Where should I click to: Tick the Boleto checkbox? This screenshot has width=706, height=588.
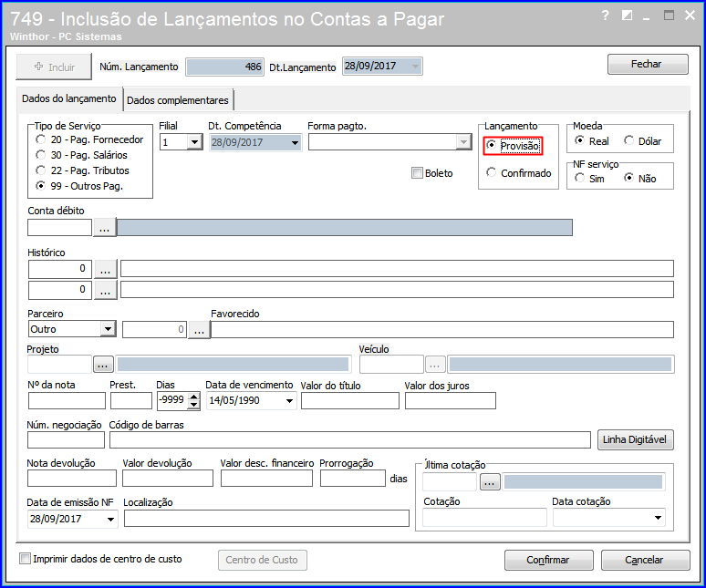coord(417,173)
